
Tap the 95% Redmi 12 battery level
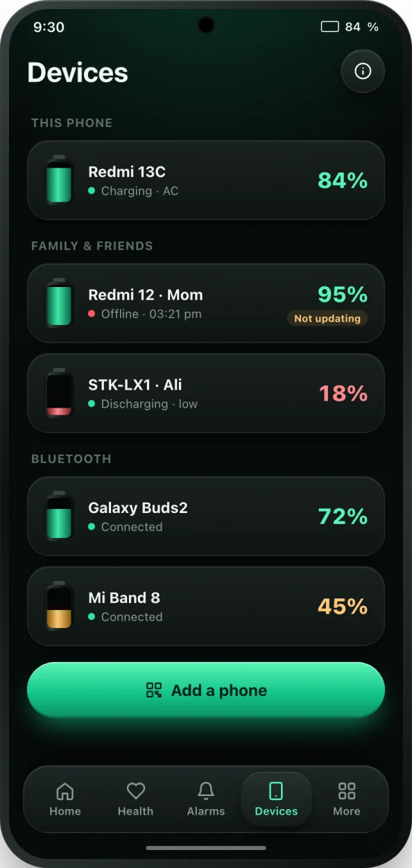coord(343,295)
